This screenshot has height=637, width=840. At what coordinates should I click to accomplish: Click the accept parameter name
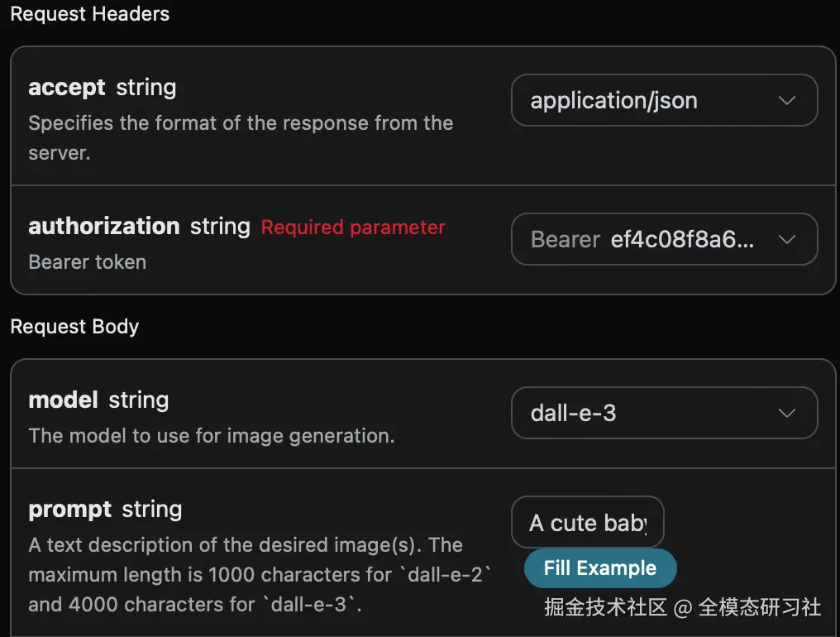click(x=67, y=88)
